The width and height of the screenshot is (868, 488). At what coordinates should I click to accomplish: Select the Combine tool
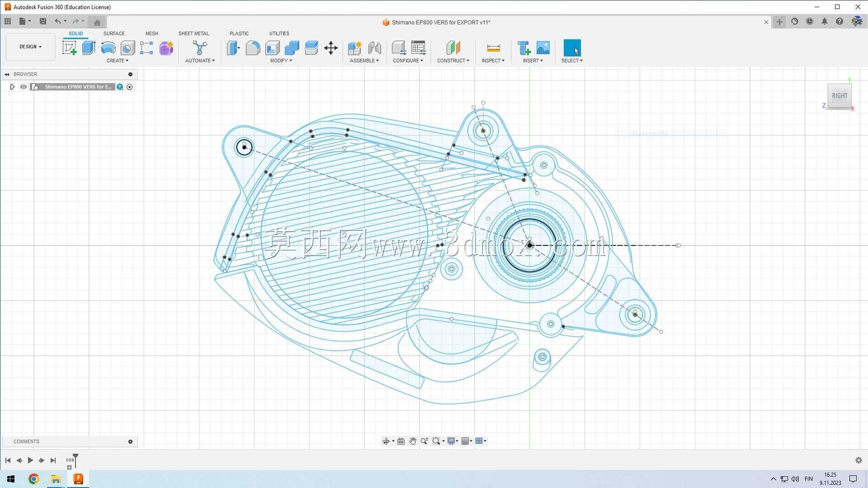[x=292, y=48]
